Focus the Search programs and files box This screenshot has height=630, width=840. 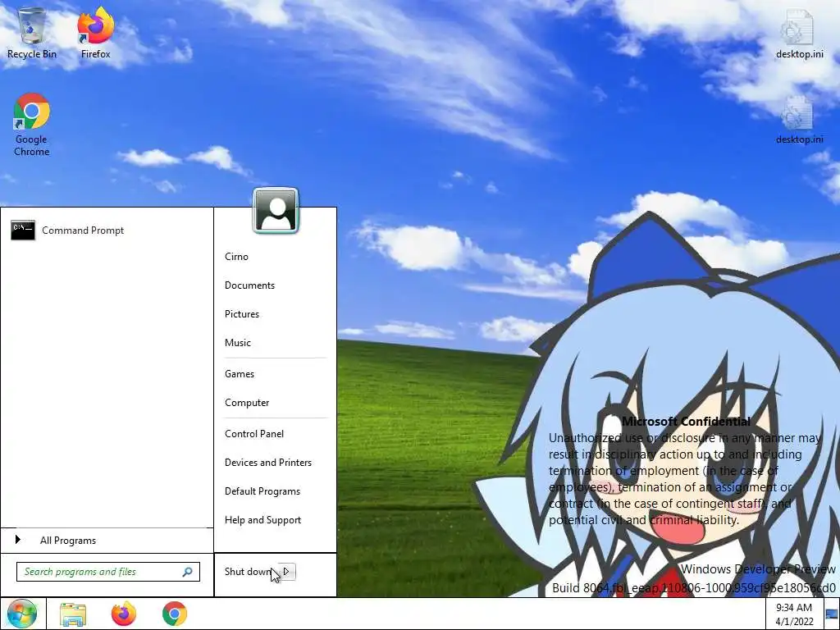point(108,572)
